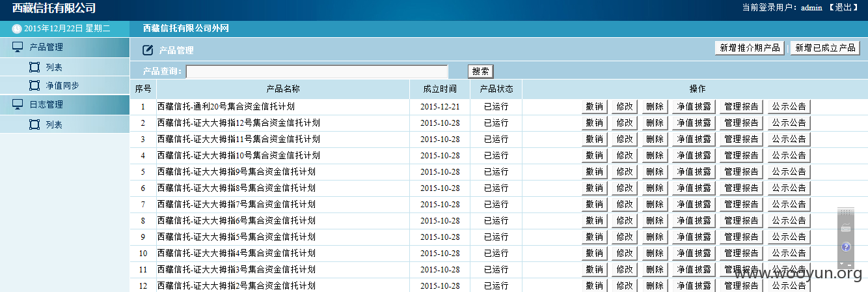Click 序号 column header
Screen dimensions: 868x292
click(143, 89)
